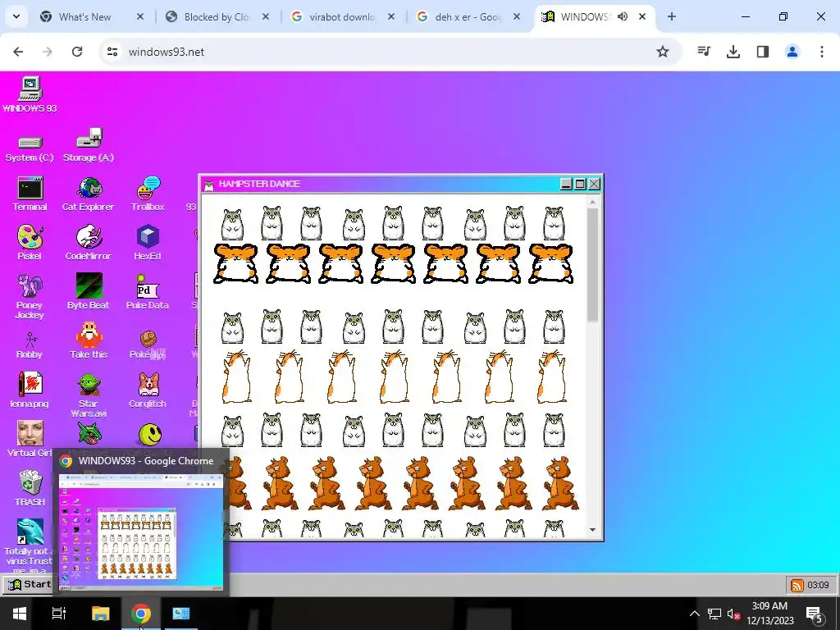This screenshot has height=630, width=840.
Task: Close the virabot download tab
Action: click(391, 16)
